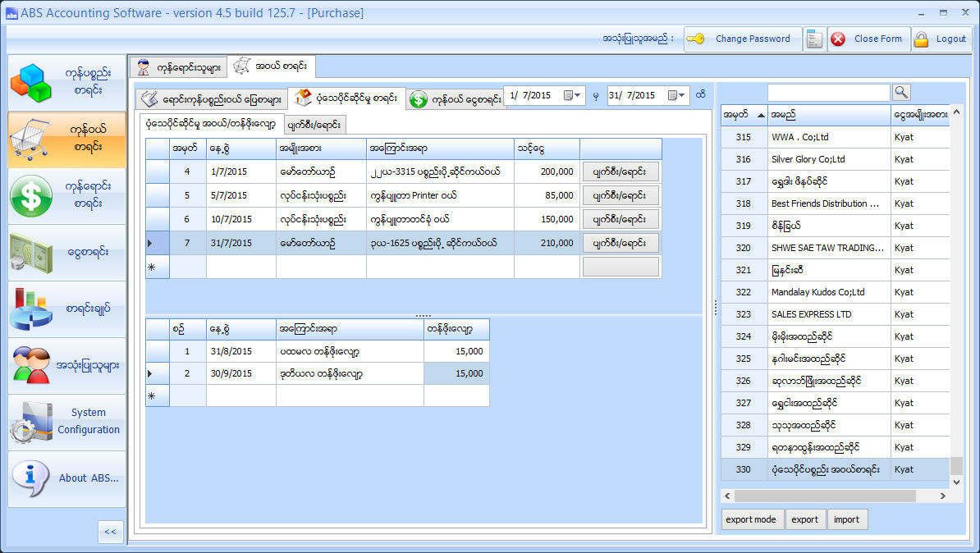Open the System Configuration module
The image size is (980, 553).
point(67,422)
